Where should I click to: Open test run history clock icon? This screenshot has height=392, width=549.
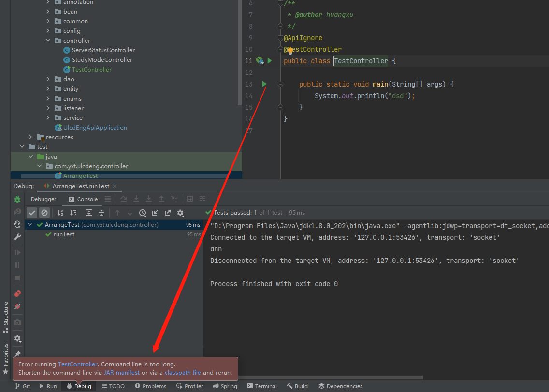(x=143, y=213)
